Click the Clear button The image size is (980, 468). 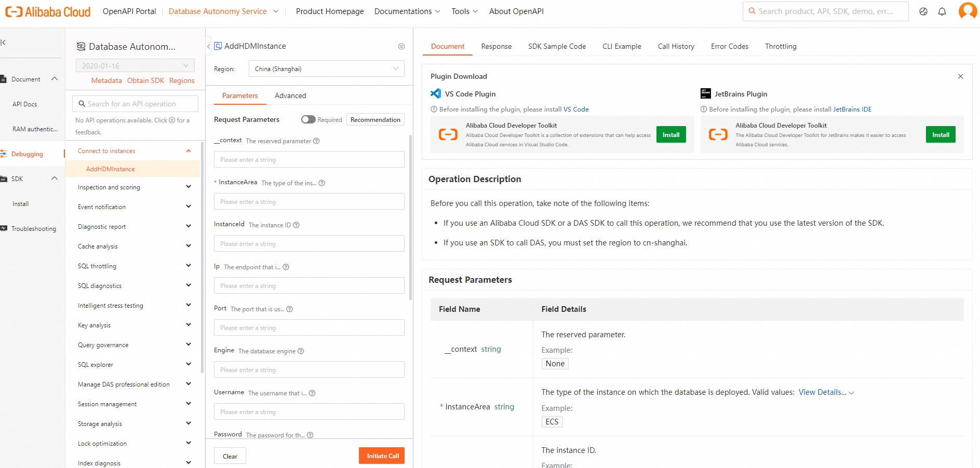[230, 456]
